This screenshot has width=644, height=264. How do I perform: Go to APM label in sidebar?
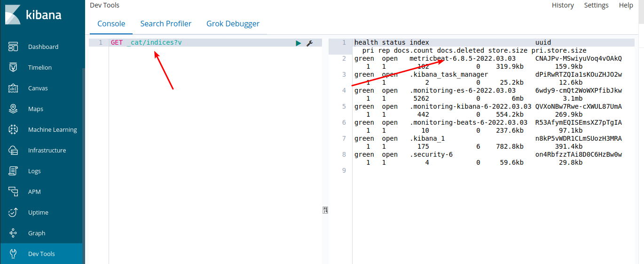(x=34, y=192)
